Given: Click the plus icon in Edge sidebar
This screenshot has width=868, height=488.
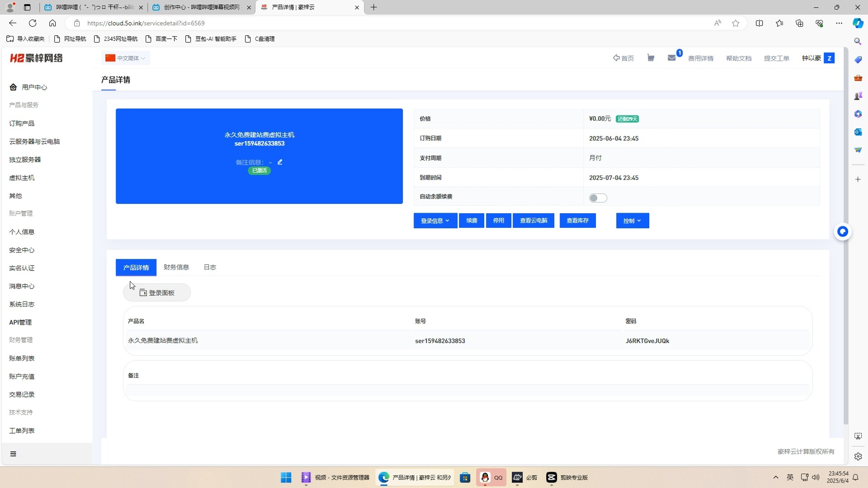Looking at the screenshot, I should pos(858,179).
